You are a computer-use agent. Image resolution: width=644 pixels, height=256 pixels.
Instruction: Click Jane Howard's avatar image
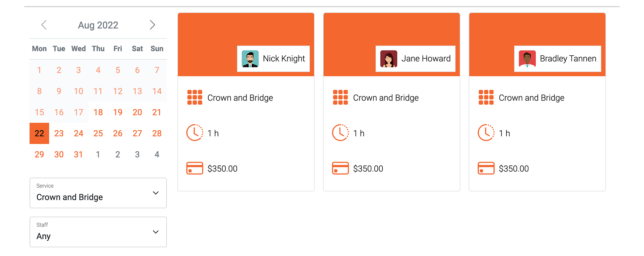[388, 59]
